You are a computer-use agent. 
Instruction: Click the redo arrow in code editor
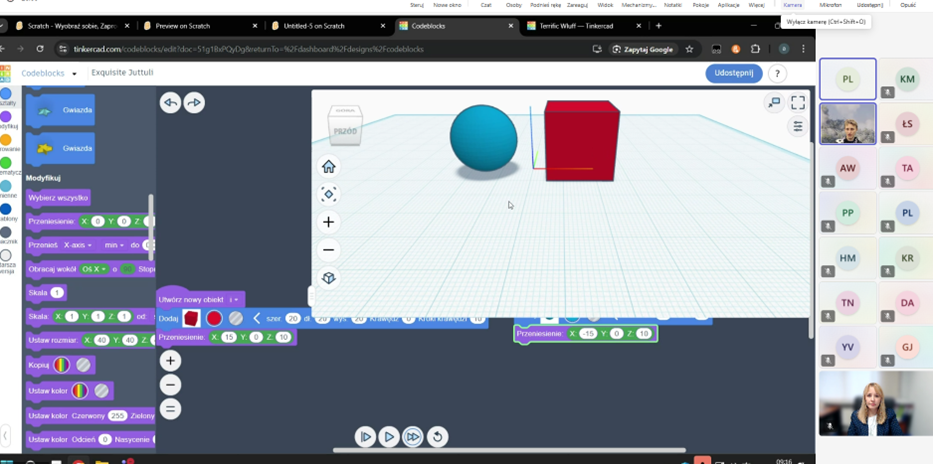(194, 102)
